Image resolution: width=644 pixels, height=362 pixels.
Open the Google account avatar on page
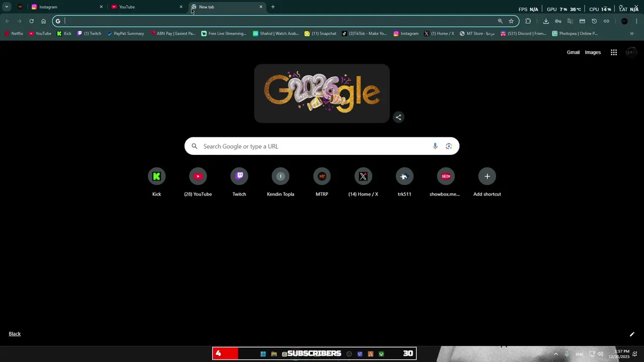(631, 52)
